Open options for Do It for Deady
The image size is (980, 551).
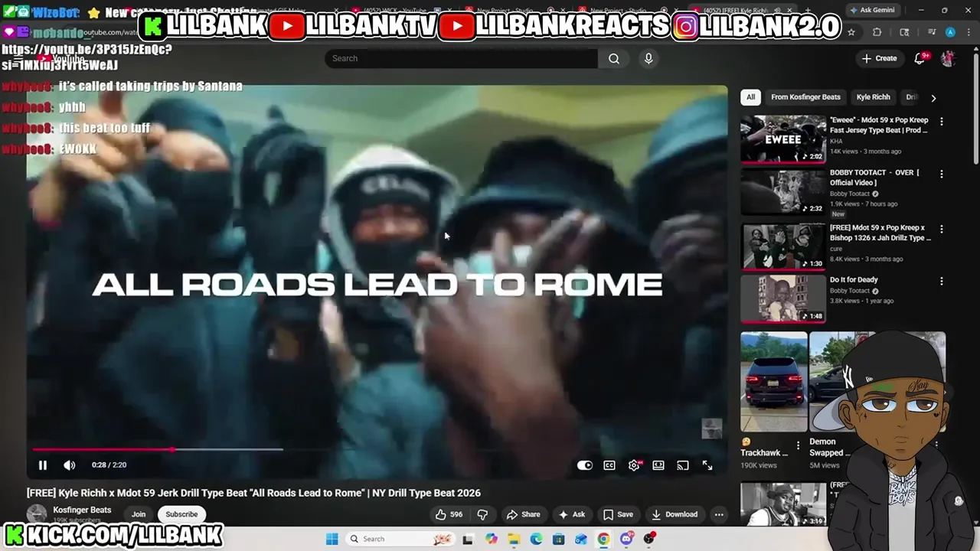click(x=942, y=281)
